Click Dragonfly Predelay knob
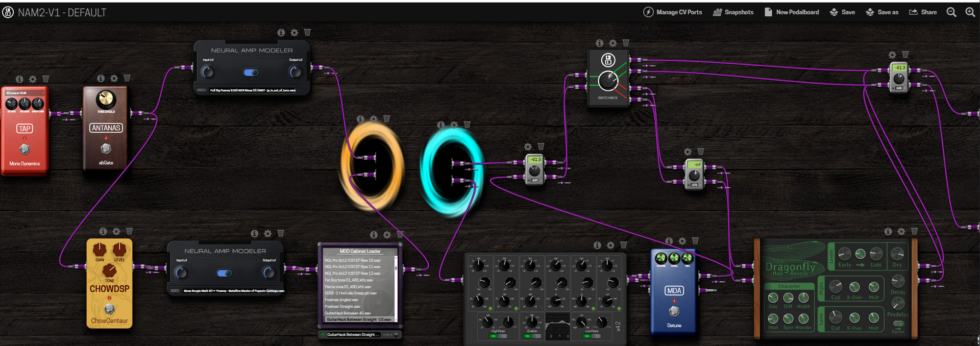980x346 pixels. (x=897, y=303)
